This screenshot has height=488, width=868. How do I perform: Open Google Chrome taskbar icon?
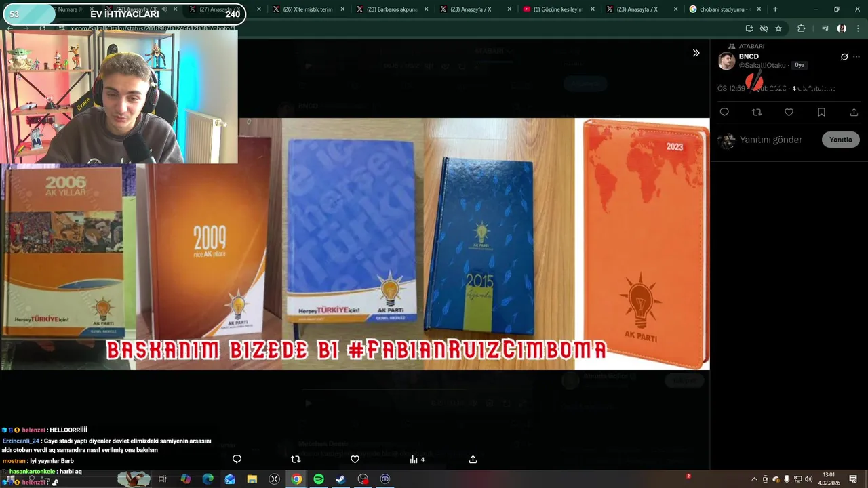(296, 479)
